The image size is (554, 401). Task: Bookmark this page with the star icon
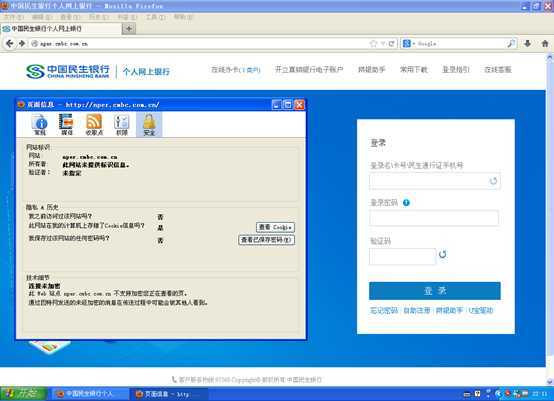(373, 43)
